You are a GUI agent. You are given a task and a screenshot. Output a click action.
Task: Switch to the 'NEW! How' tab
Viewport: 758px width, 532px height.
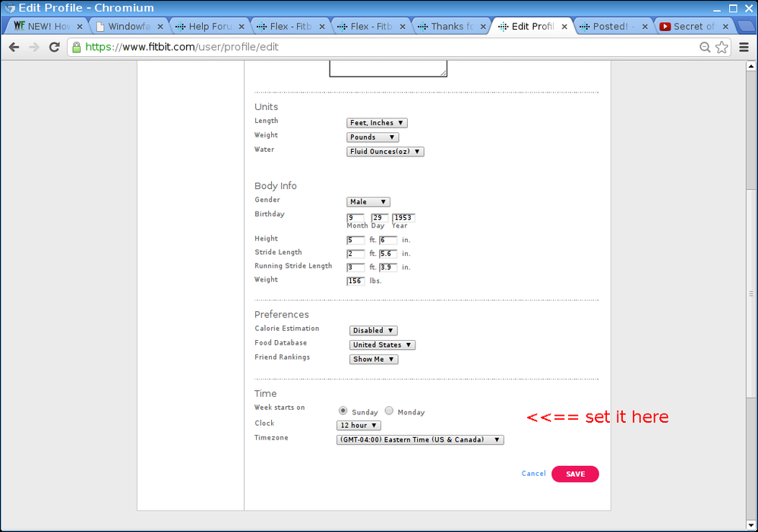(47, 26)
